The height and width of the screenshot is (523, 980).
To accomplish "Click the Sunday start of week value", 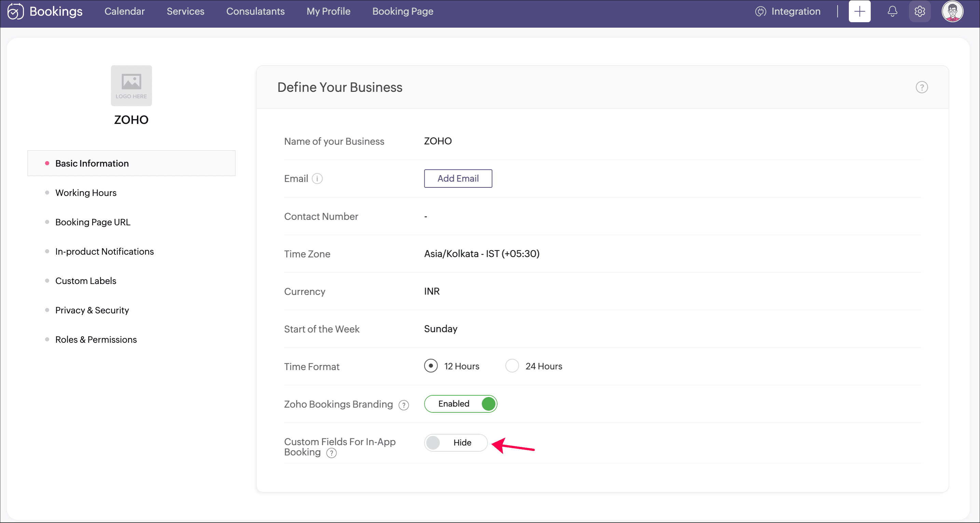I will 441,329.
